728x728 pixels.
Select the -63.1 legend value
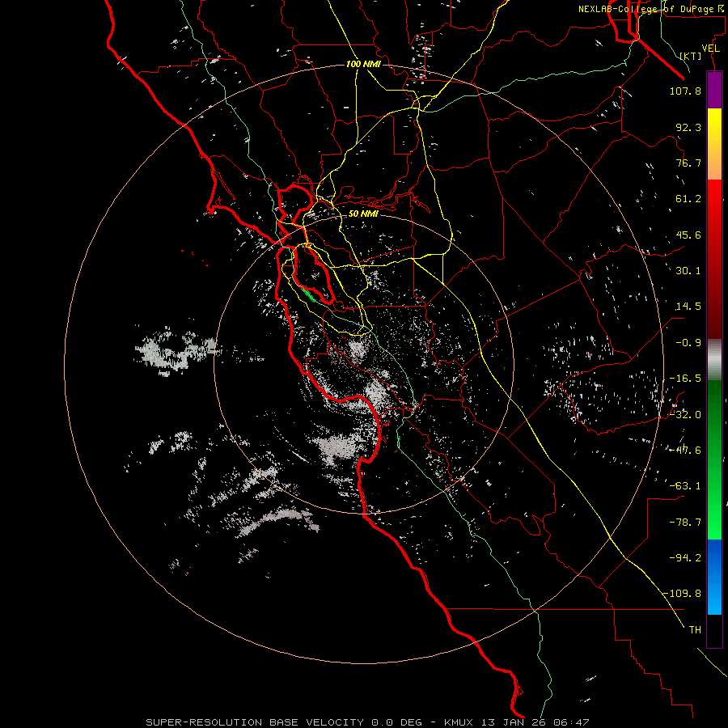pyautogui.click(x=685, y=486)
